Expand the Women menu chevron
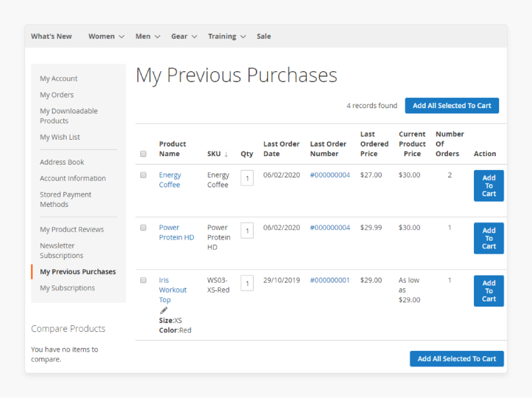The image size is (532, 398). [x=122, y=36]
